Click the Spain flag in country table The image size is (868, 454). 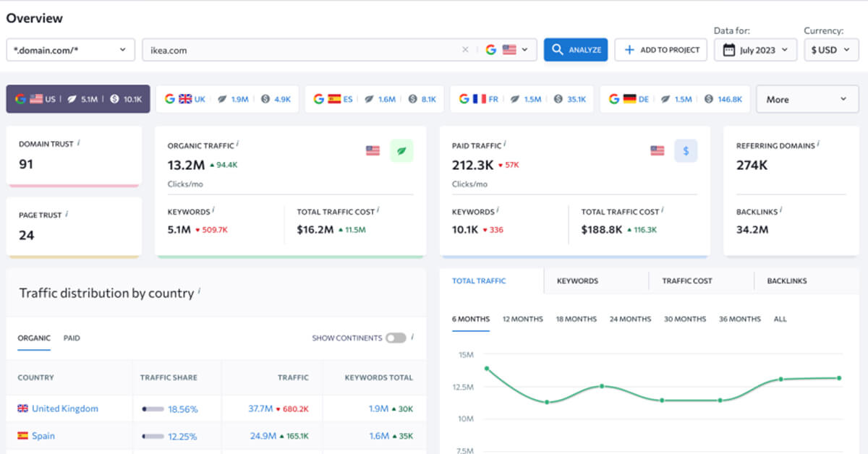pyautogui.click(x=22, y=436)
